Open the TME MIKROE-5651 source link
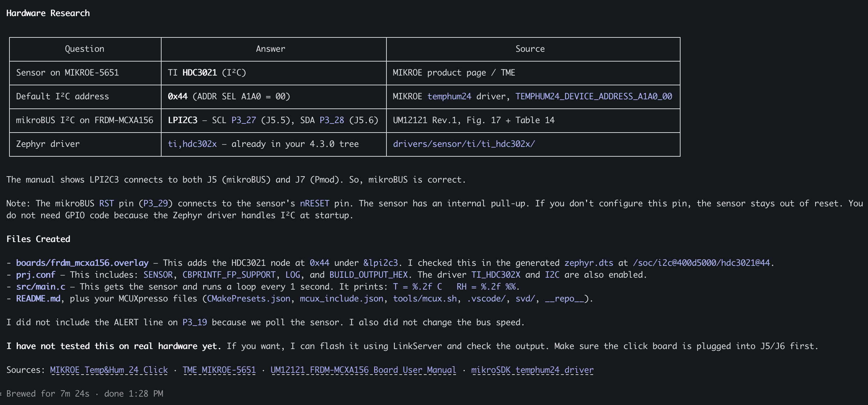 coord(219,370)
